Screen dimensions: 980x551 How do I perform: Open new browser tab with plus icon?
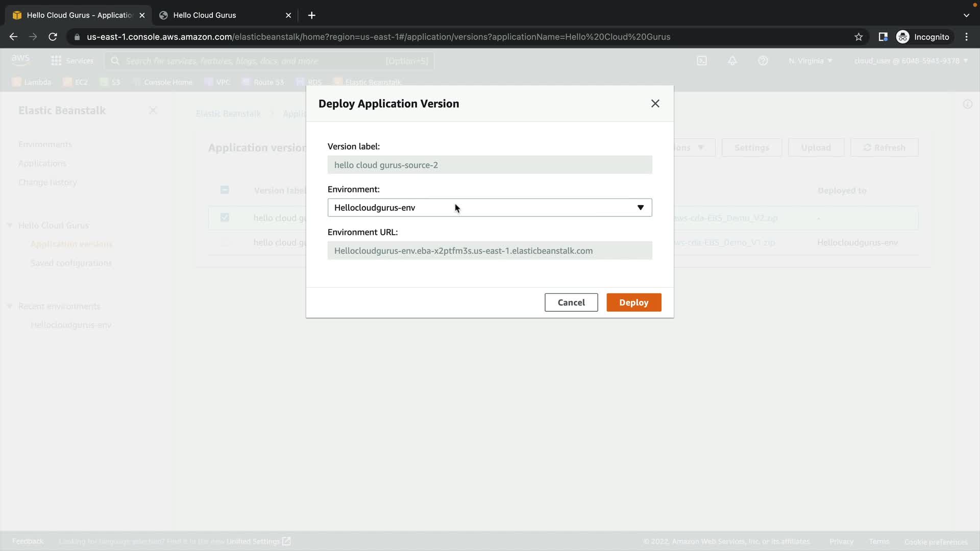tap(311, 15)
